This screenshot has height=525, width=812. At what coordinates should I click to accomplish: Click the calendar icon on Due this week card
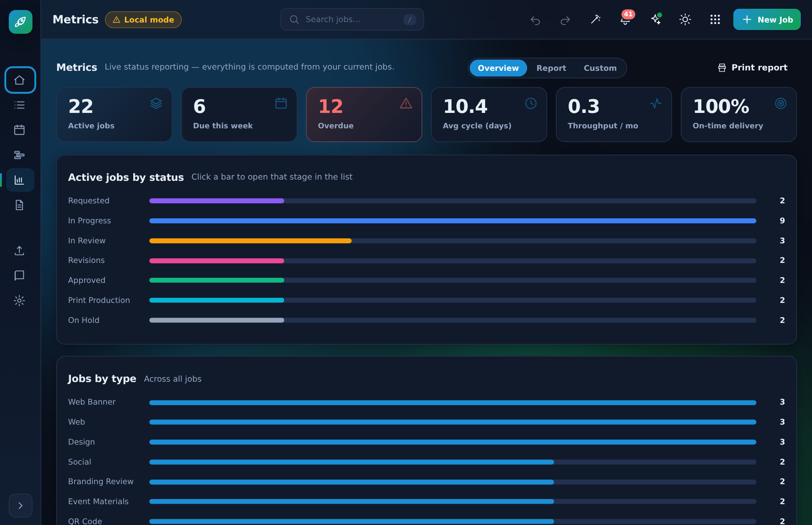coord(281,103)
